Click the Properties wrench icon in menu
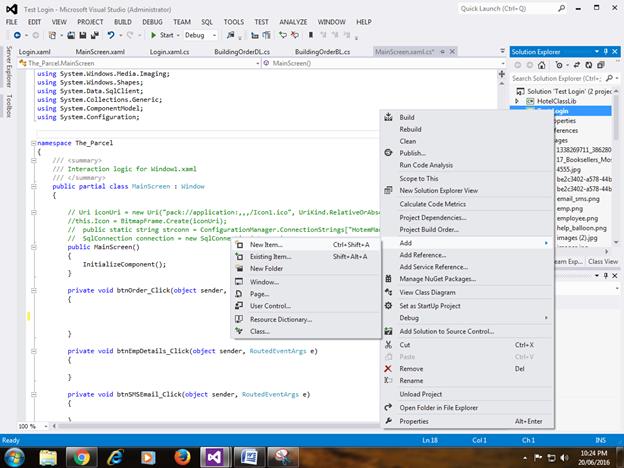 pyautogui.click(x=389, y=421)
